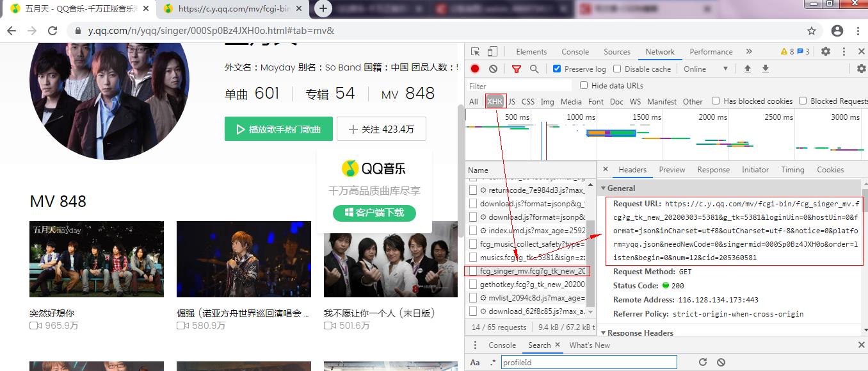
Task: Click the 客户端下载 download button
Action: 374,213
